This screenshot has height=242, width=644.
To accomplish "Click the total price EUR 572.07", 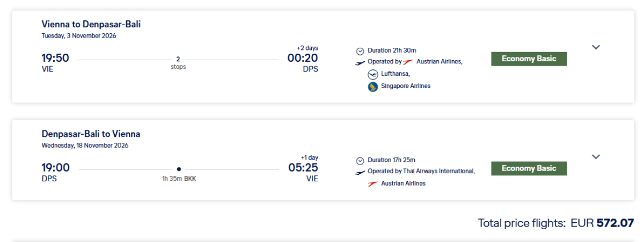I will (x=555, y=223).
